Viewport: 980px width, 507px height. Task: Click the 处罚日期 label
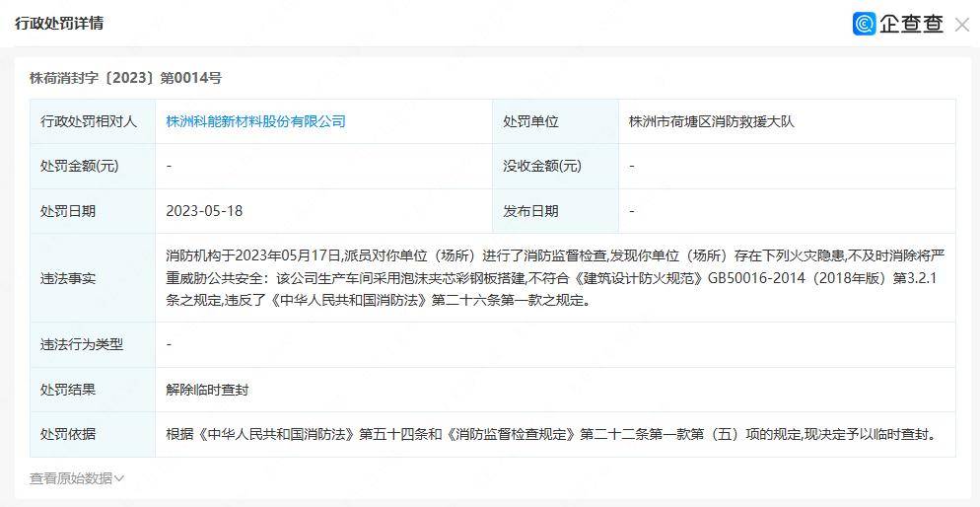coord(67,211)
